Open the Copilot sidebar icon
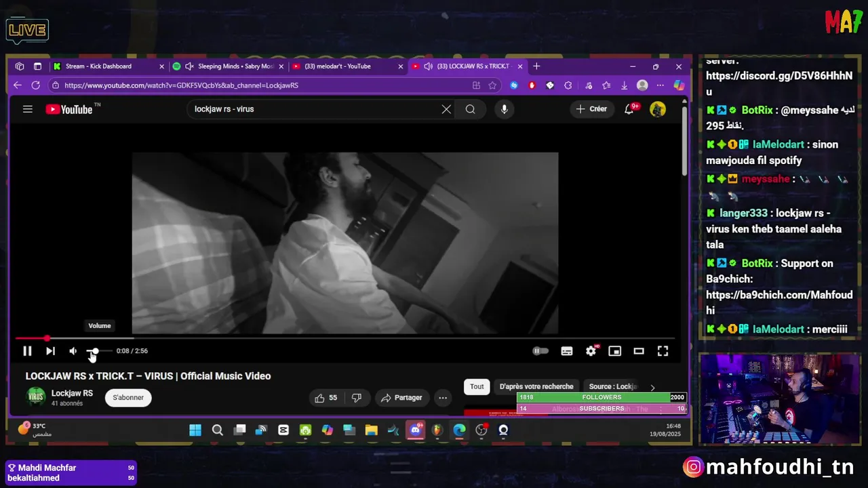This screenshot has height=488, width=868. tap(679, 85)
